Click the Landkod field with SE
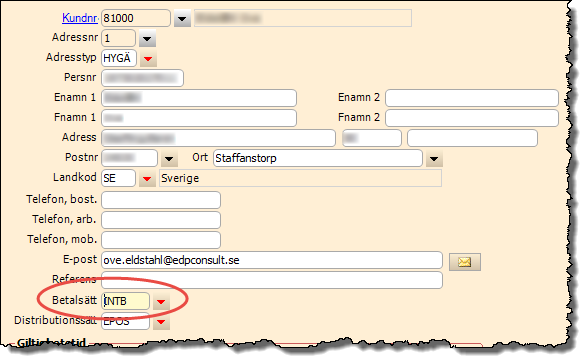588x363 pixels. point(118,178)
